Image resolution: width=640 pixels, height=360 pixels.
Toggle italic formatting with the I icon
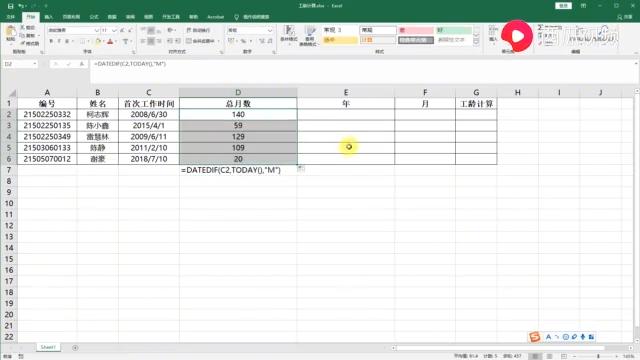59,41
